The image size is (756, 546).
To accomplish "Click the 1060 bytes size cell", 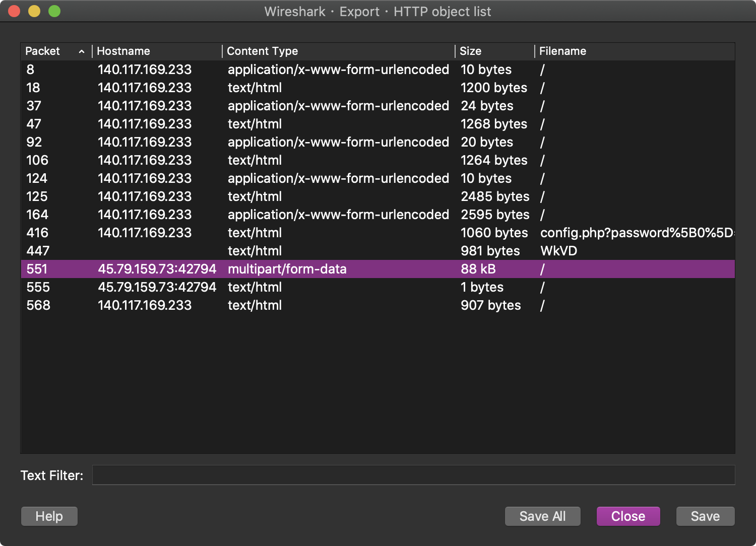I will click(494, 233).
